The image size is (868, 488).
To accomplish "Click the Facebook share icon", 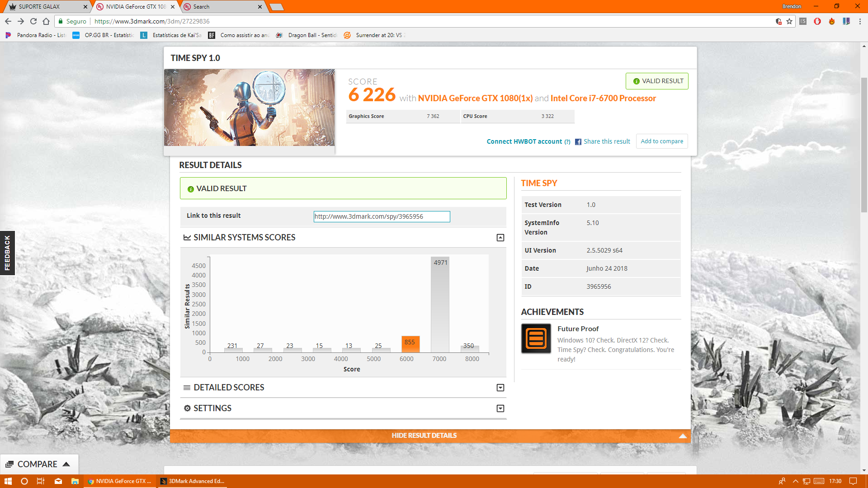I will (x=578, y=142).
